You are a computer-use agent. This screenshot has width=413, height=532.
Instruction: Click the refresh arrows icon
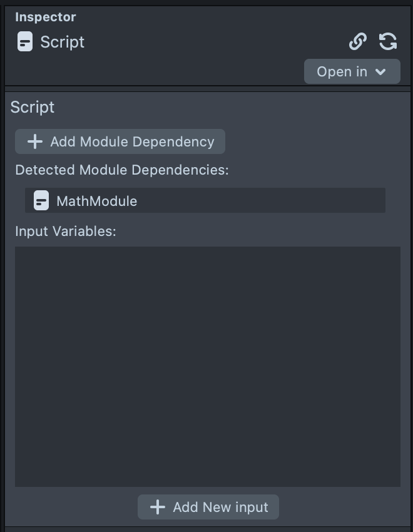(388, 42)
